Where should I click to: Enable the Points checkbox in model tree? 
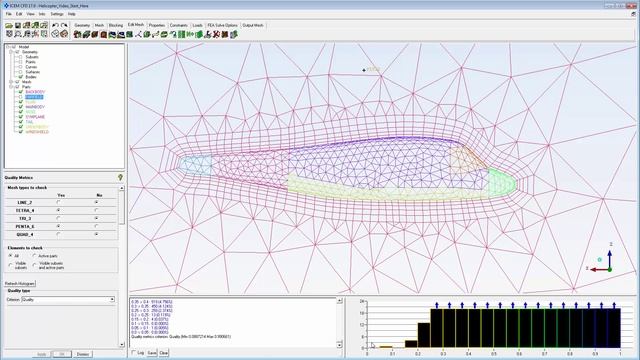click(x=20, y=62)
